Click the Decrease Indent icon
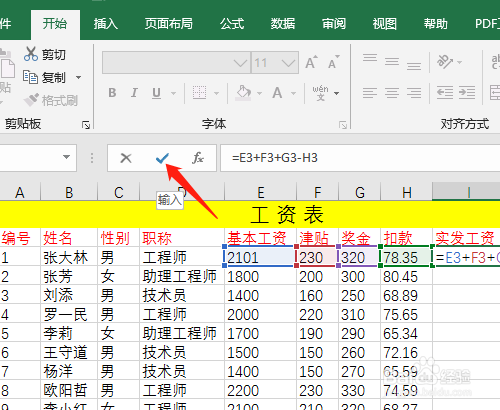This screenshot has height=410, width=500. click(x=445, y=93)
